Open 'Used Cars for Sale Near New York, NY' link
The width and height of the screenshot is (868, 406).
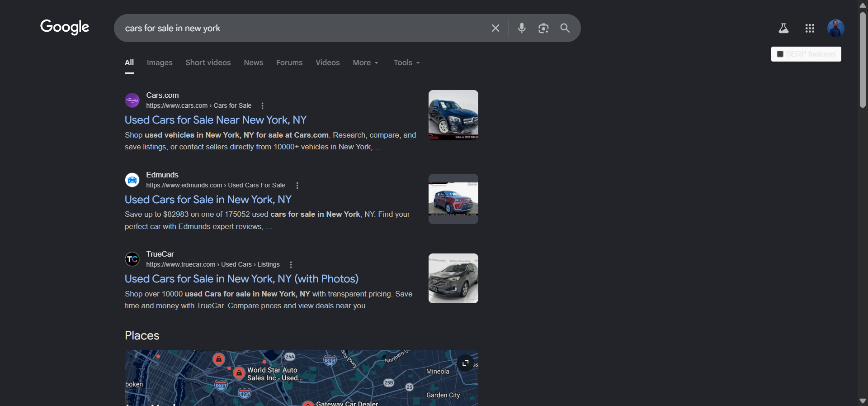tap(216, 120)
